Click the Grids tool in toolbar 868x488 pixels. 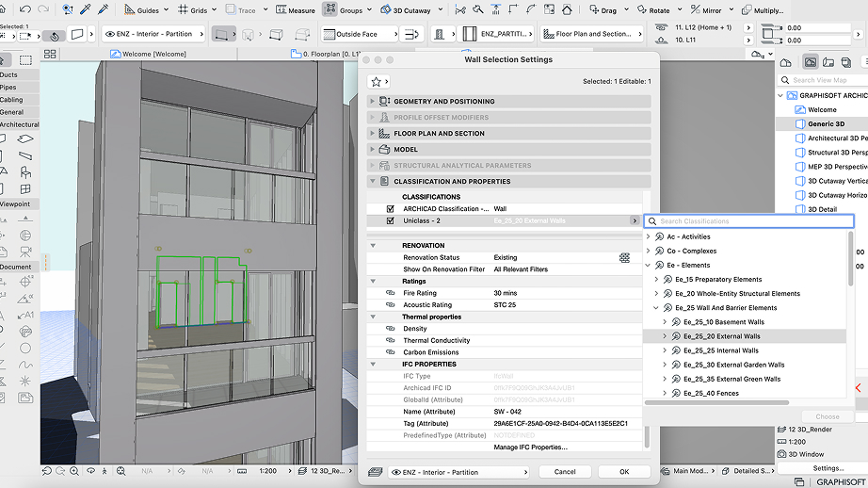193,10
